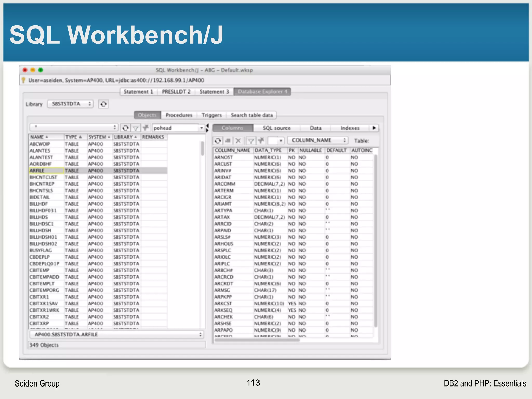Image resolution: width=532 pixels, height=399 pixels.
Task: Click the pohead filter text field
Action: pyautogui.click(x=176, y=128)
